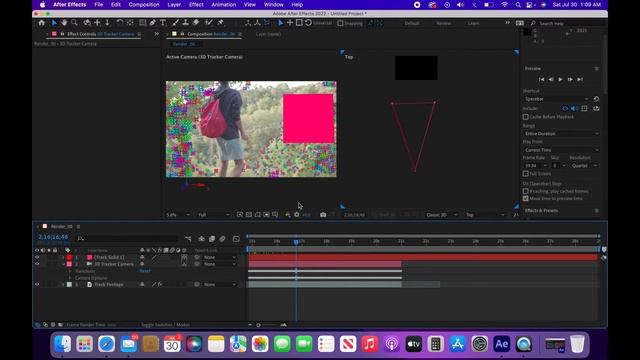Open parent dropdown for Track Footage layer
The width and height of the screenshot is (640, 360).
220,284
